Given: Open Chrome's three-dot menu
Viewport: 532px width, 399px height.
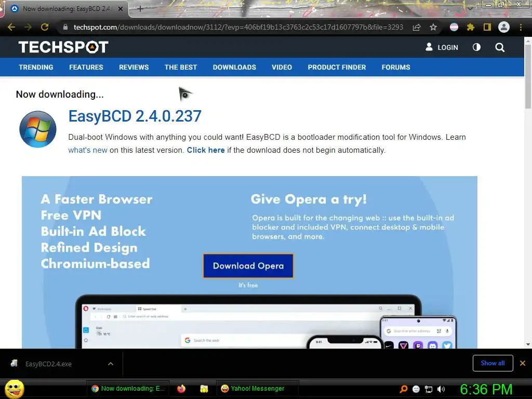Looking at the screenshot, I should click(x=521, y=27).
